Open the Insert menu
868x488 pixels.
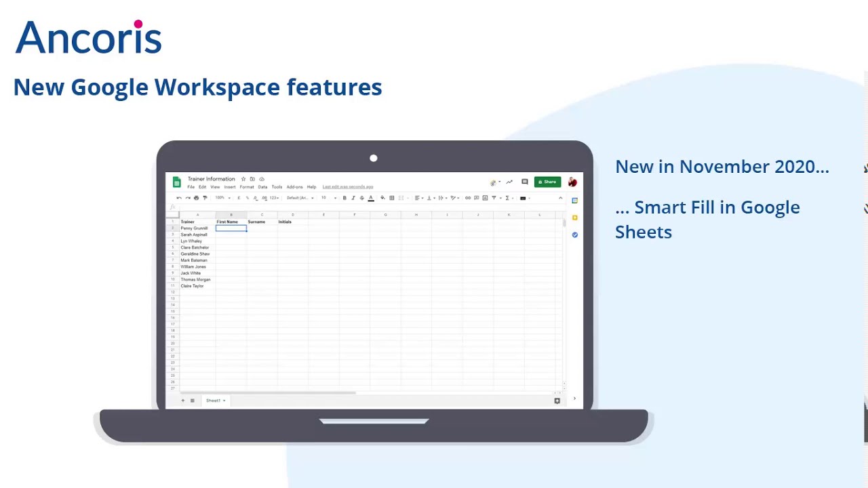(x=230, y=187)
